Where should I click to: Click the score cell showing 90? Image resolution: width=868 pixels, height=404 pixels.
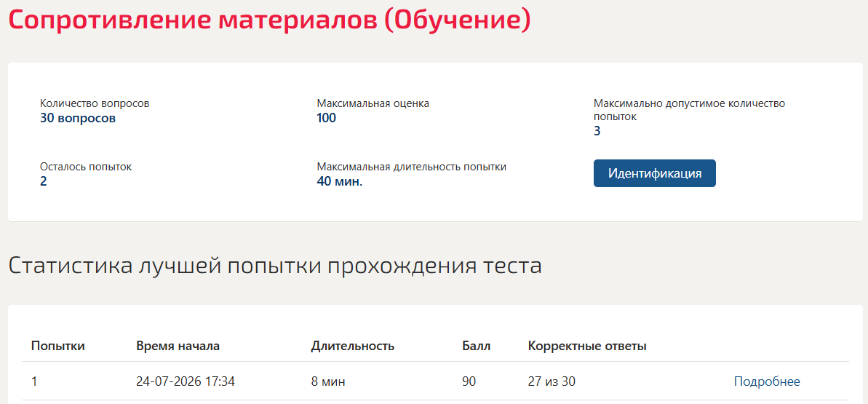(x=469, y=381)
